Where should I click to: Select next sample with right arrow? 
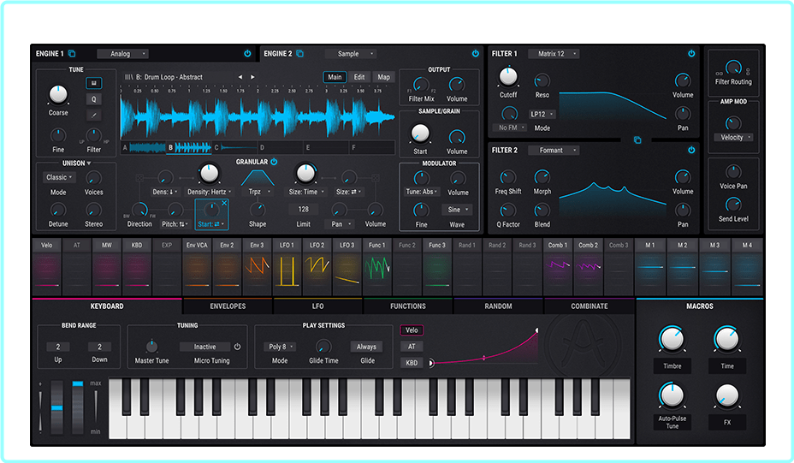254,77
